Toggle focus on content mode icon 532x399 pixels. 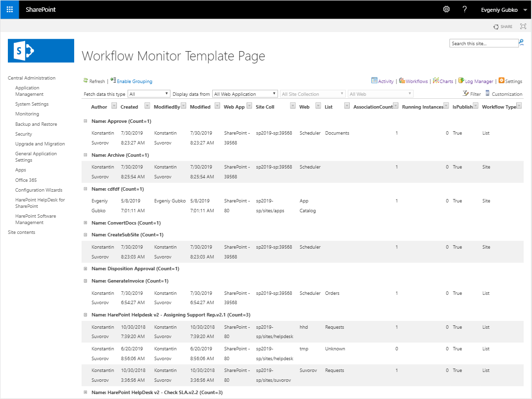[523, 27]
